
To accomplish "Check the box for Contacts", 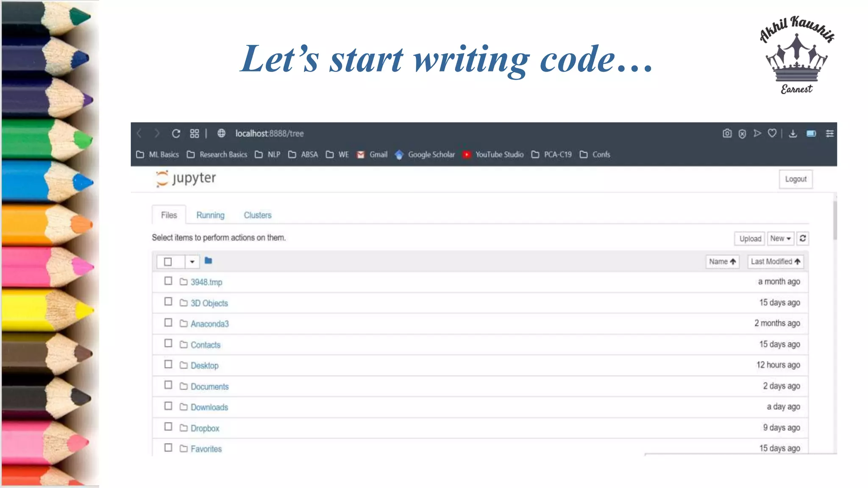I will pyautogui.click(x=168, y=343).
